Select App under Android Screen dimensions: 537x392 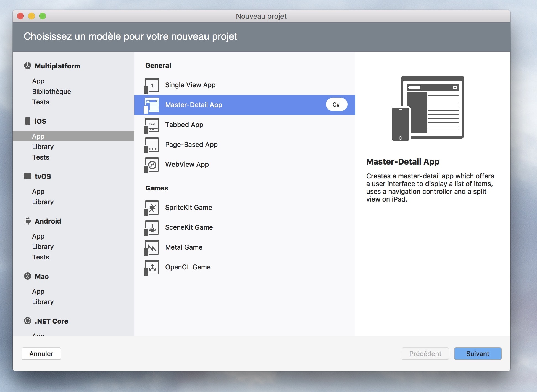(x=38, y=236)
